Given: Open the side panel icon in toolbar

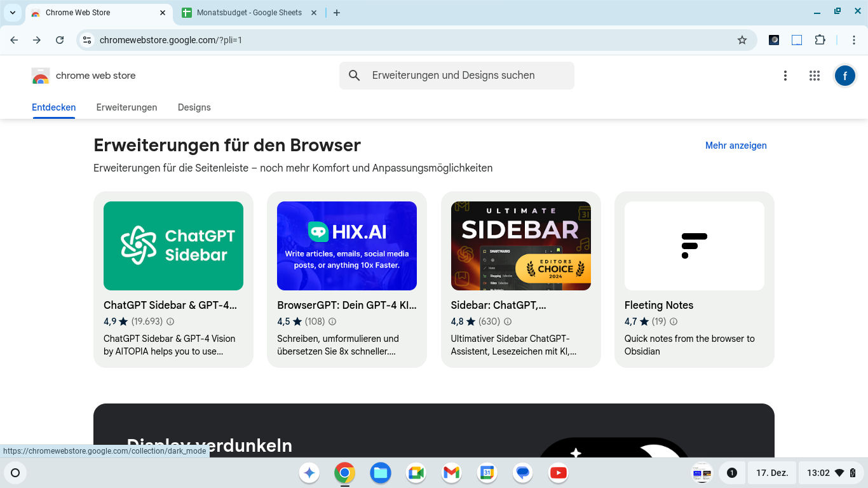Looking at the screenshot, I should tap(797, 40).
